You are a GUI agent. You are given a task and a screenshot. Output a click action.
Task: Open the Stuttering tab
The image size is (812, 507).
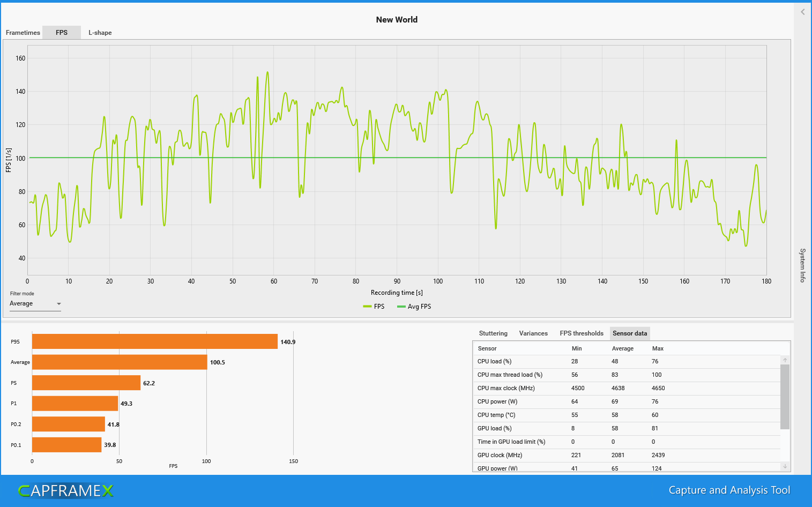pos(493,333)
